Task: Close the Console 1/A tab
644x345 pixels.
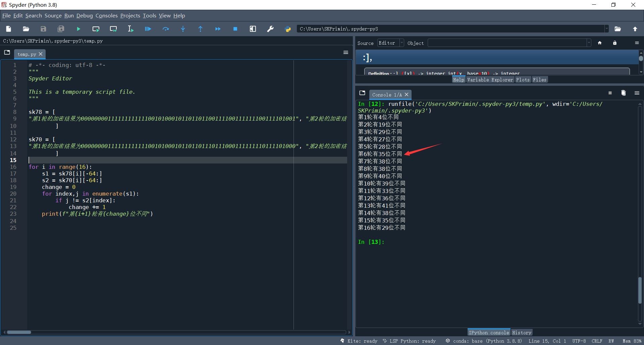Action: point(407,94)
